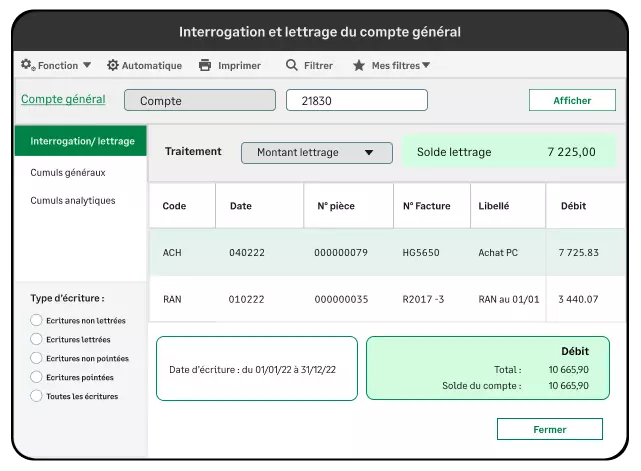This screenshot has width=641, height=471.
Task: Click the Imprimer toolbar label
Action: 239,65
